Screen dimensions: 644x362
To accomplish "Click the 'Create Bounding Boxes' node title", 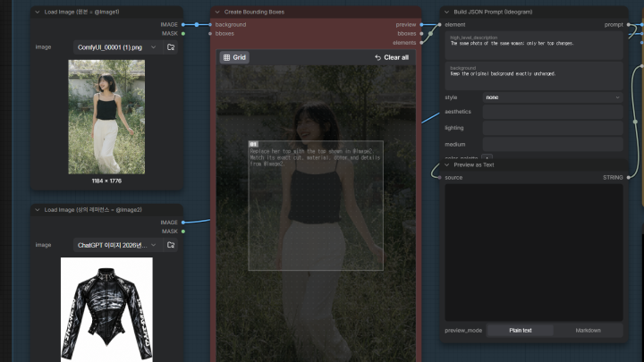I will (x=254, y=13).
